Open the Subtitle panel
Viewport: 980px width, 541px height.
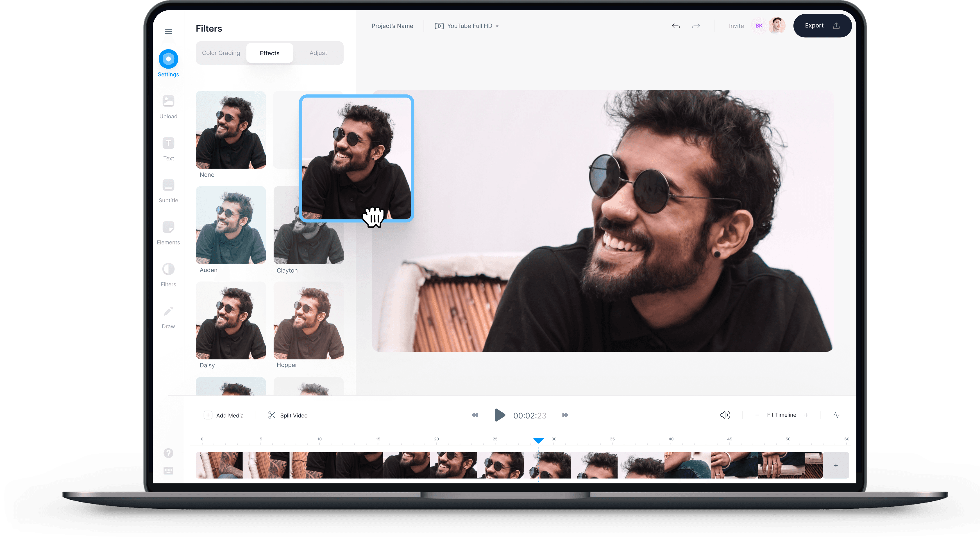pos(168,189)
